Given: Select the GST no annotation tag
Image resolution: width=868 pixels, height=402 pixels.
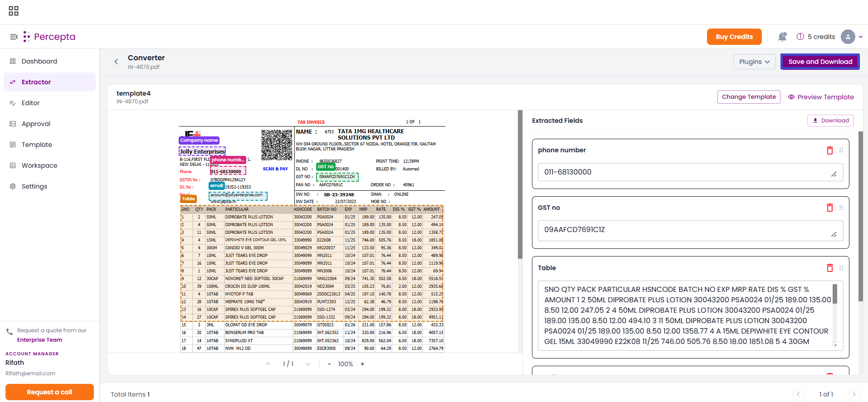Looking at the screenshot, I should (x=326, y=167).
